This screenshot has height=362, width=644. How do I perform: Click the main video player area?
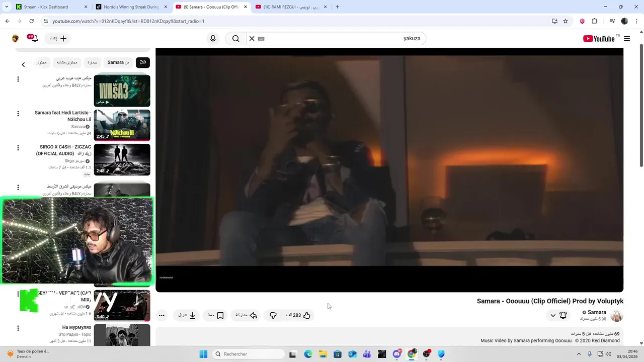(x=389, y=170)
